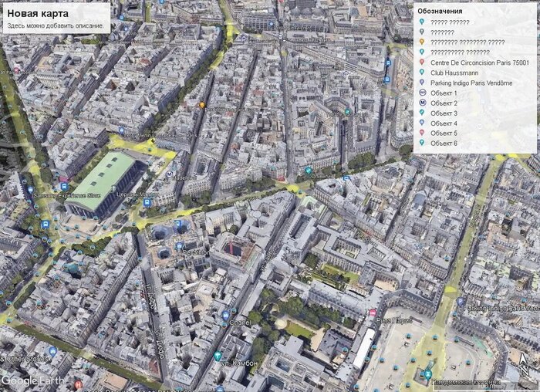Open the Церковь Мадлен gray placemark
540x392 pixels.
114,188
